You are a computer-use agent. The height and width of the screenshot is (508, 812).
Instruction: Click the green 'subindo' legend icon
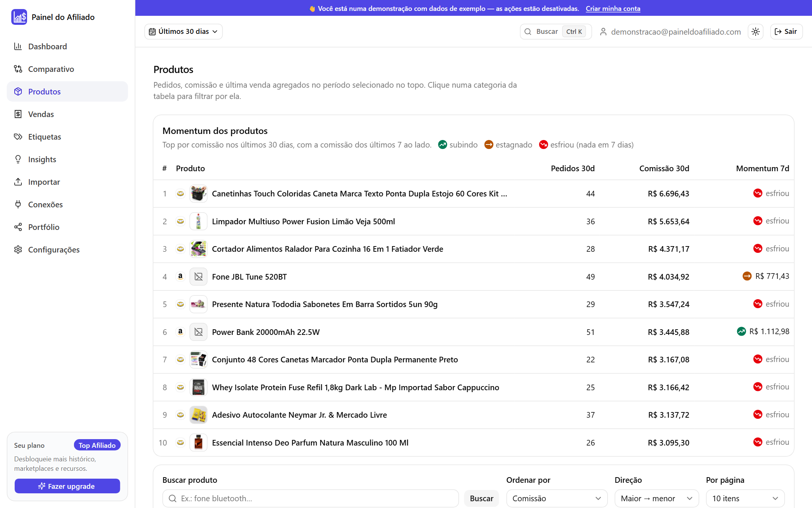(442, 144)
